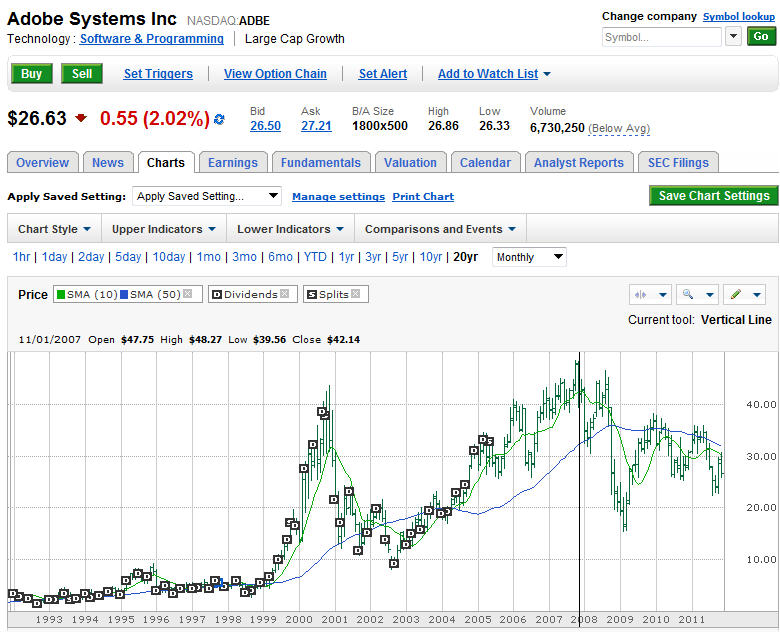Switch to the Calendar tab
The image size is (780, 632).
(486, 163)
